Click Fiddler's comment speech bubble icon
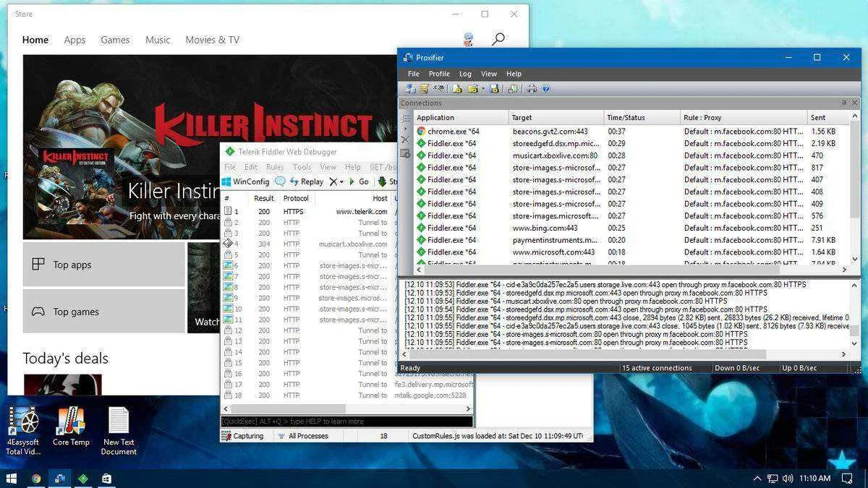 pyautogui.click(x=280, y=181)
